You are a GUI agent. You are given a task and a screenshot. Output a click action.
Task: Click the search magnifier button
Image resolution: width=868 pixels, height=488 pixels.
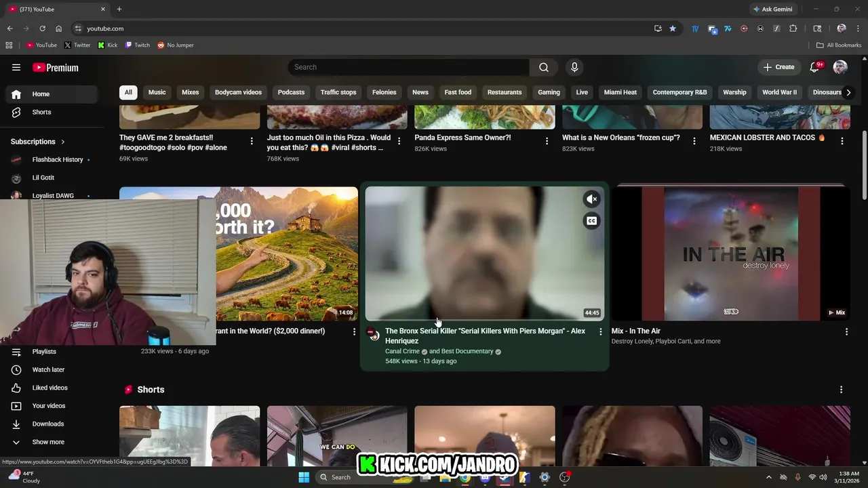click(544, 67)
